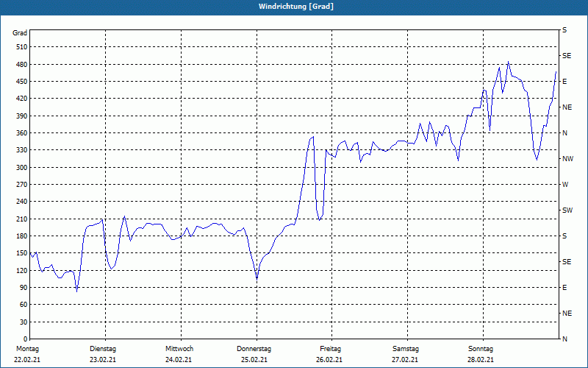
Task: Select the 'E' compass label at 90 gridline
Action: pos(564,287)
